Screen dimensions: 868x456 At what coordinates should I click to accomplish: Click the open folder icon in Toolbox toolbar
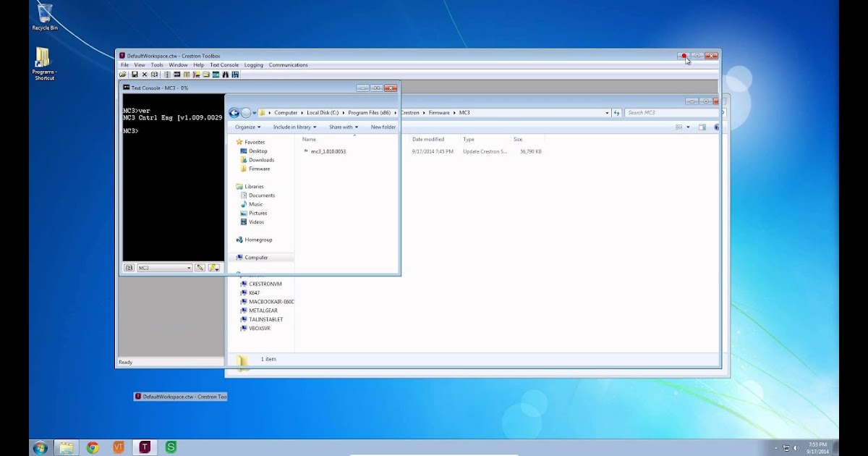click(x=124, y=75)
